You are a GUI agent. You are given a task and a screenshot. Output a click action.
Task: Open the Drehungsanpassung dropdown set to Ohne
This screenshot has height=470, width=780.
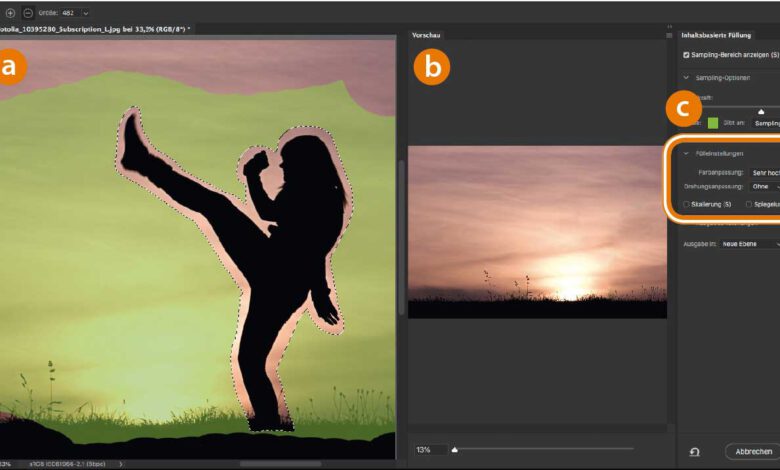click(x=765, y=187)
